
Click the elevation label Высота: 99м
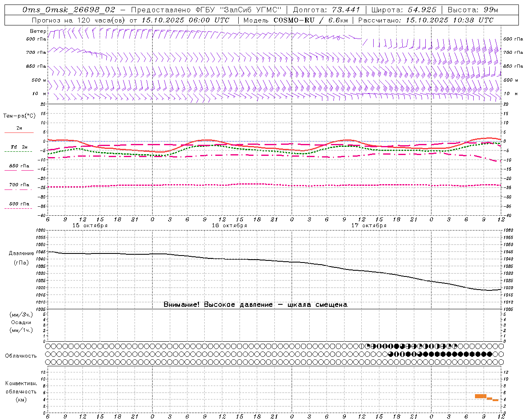[473, 10]
